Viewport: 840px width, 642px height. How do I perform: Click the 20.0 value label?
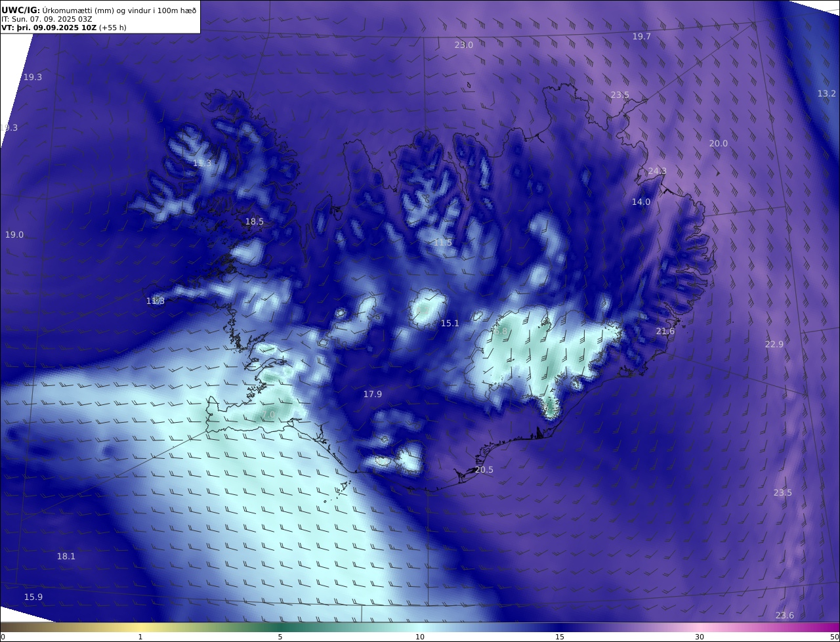tap(719, 143)
